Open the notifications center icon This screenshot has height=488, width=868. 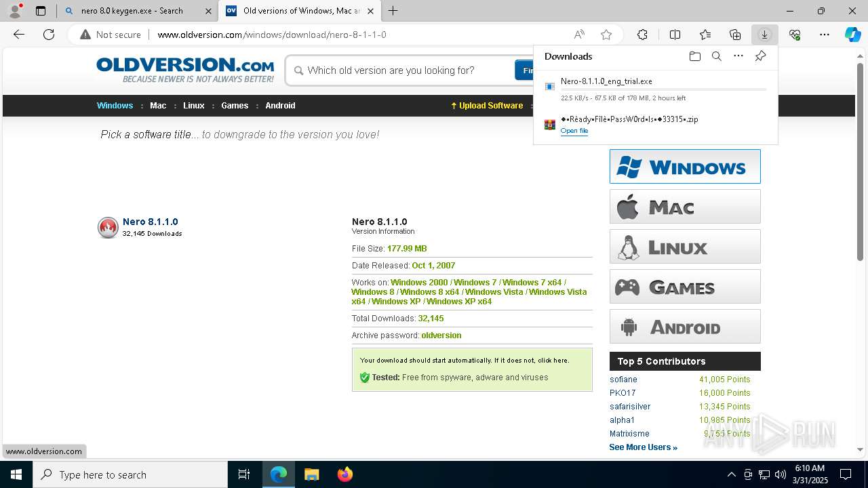click(846, 474)
